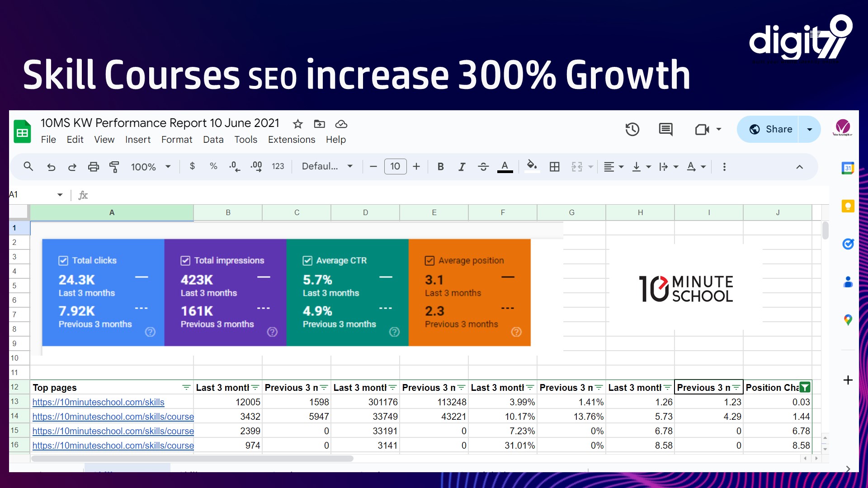Image resolution: width=868 pixels, height=488 pixels.
Task: Increase decimal places
Action: point(256,167)
